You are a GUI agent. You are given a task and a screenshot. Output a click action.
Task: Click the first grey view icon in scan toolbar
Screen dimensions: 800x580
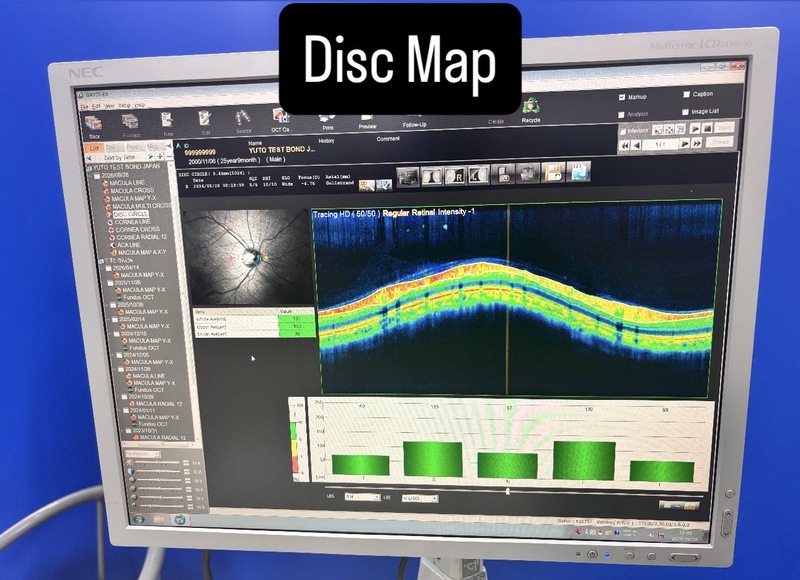pyautogui.click(x=408, y=178)
